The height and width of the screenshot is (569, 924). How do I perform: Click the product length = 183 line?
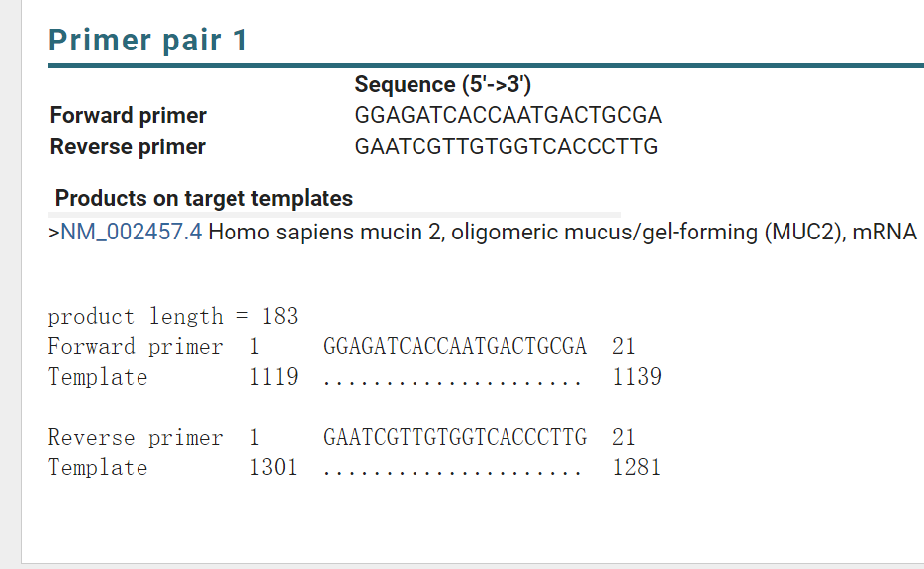[173, 316]
